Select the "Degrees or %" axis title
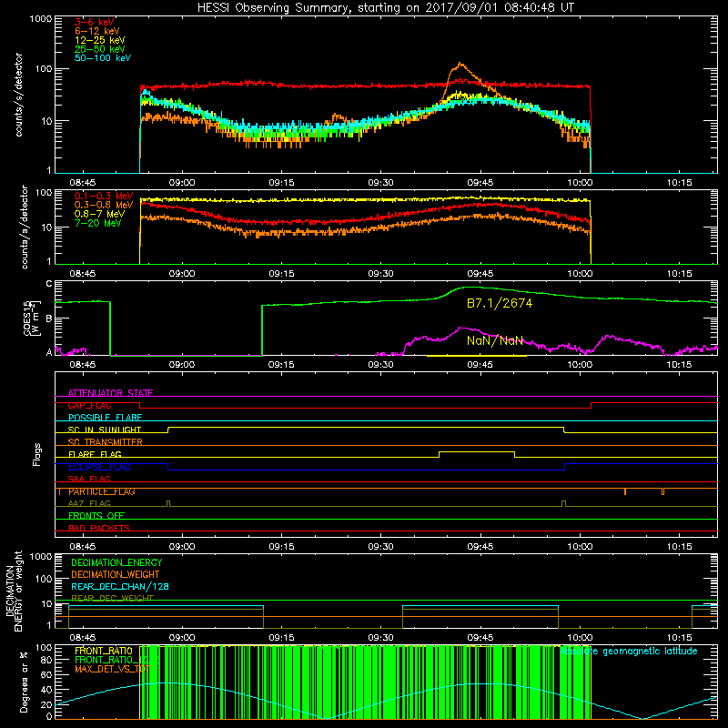The width and height of the screenshot is (728, 728). point(24,682)
